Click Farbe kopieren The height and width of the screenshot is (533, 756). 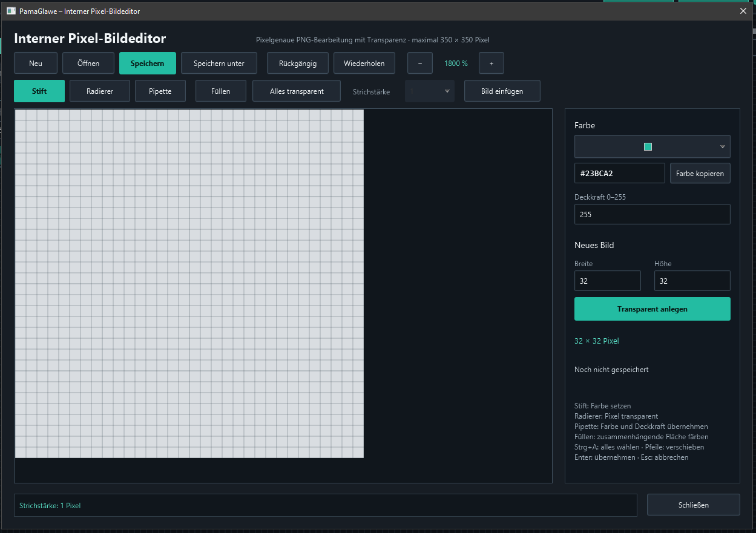[700, 173]
